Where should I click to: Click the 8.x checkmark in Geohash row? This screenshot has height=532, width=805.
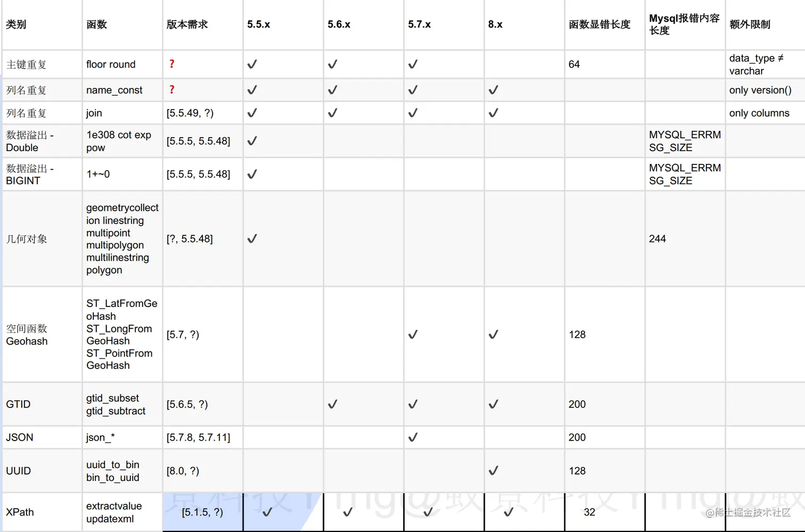(x=494, y=335)
